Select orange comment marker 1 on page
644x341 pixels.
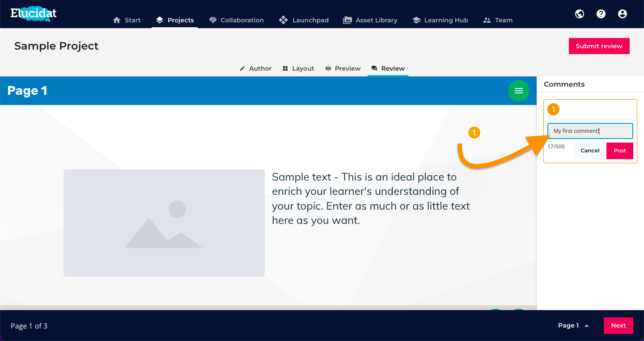pos(474,133)
